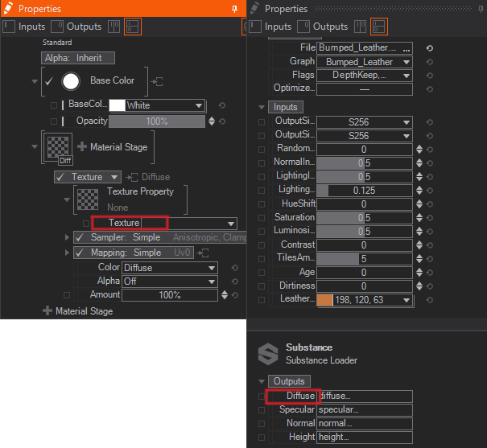Click the highlighted layout icon in right Properties toolbar
Screen dimensions: 487x448
coord(378,27)
